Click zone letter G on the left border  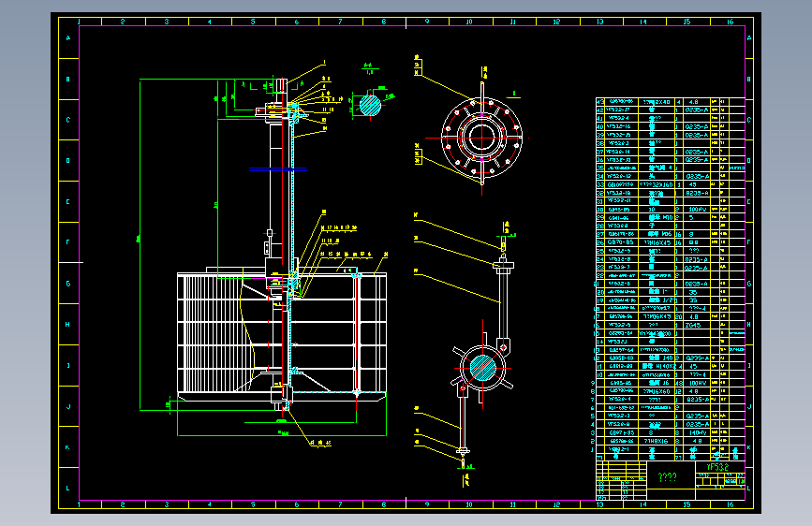point(67,284)
